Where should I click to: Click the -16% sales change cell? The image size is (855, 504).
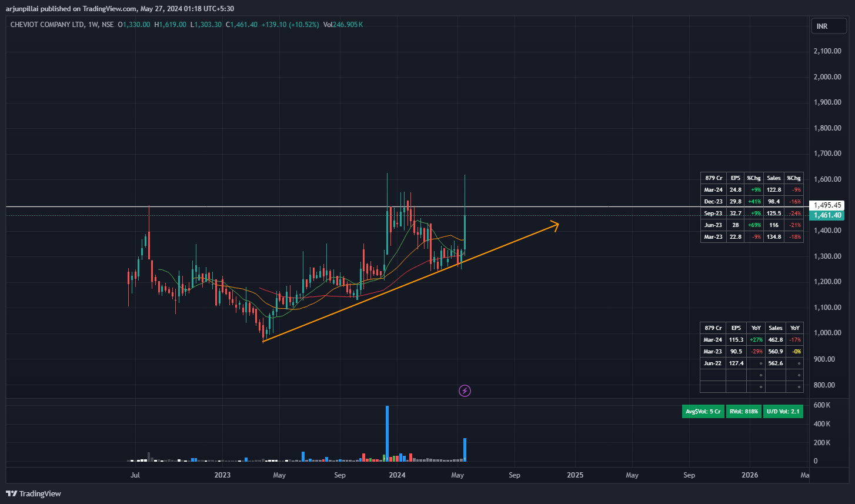794,201
